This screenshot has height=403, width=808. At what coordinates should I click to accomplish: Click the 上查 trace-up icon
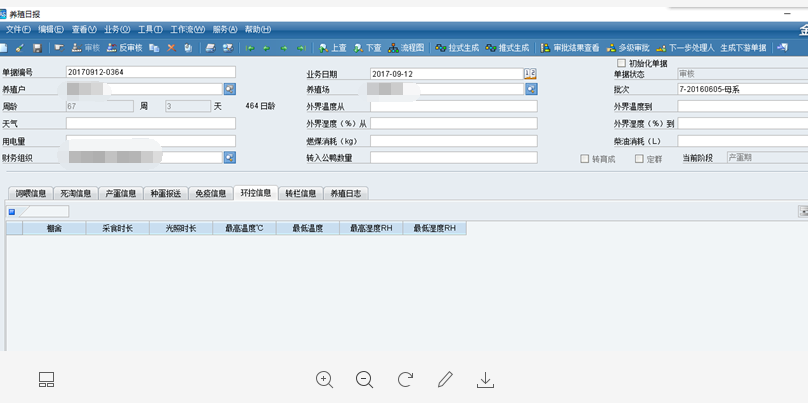(x=333, y=48)
